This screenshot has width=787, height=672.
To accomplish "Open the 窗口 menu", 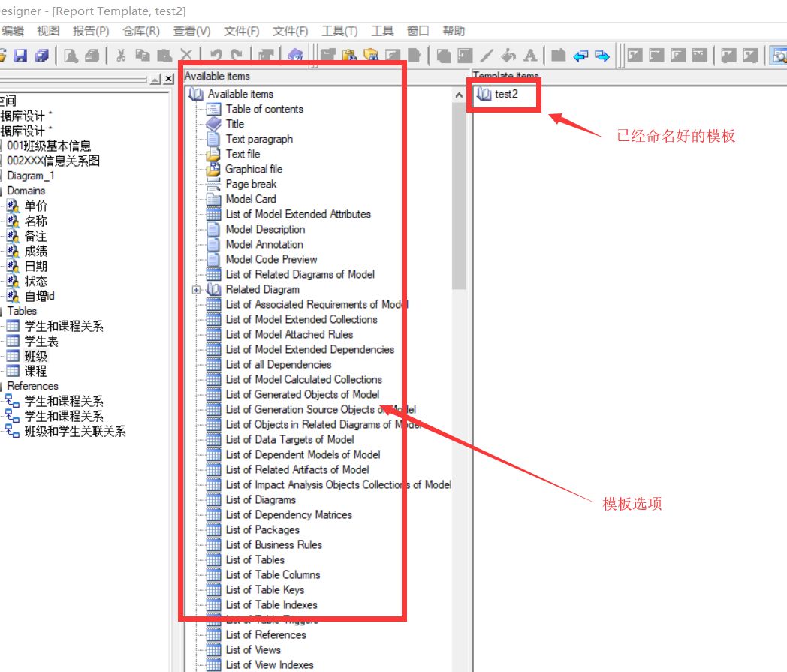I will click(x=418, y=31).
